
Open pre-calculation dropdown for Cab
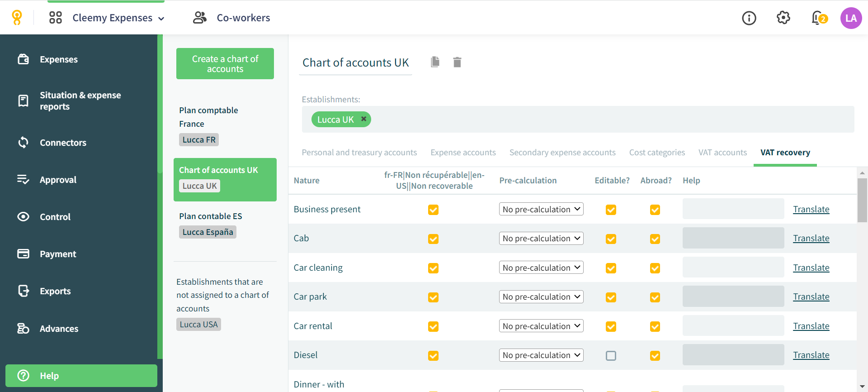pos(541,238)
